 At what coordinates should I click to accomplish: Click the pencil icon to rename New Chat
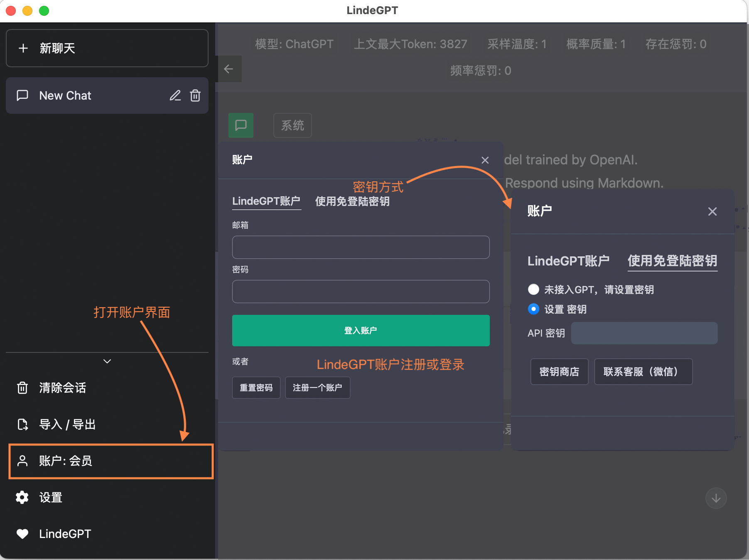[175, 95]
